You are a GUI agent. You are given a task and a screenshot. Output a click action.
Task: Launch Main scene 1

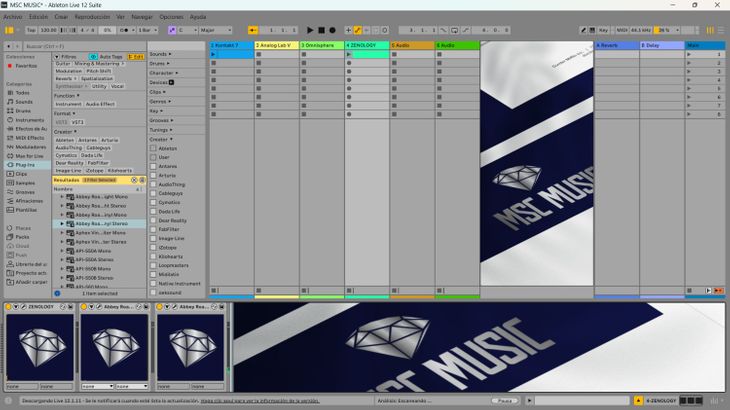[x=689, y=54]
